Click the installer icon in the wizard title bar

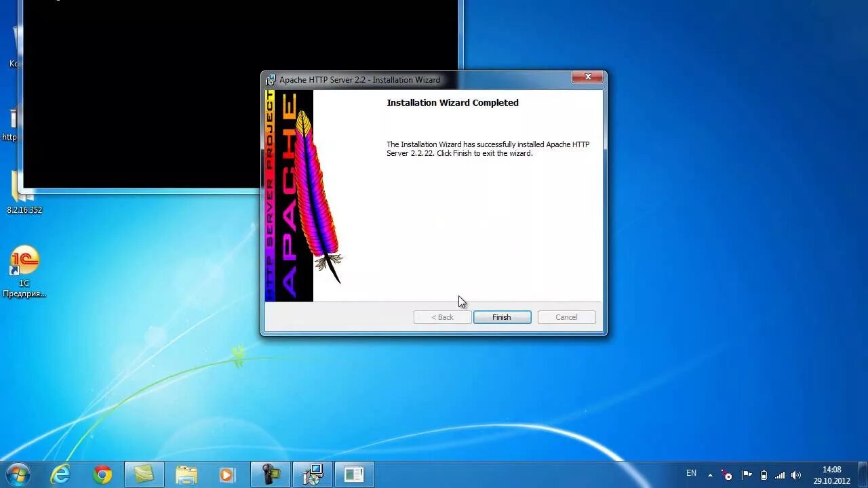(271, 80)
